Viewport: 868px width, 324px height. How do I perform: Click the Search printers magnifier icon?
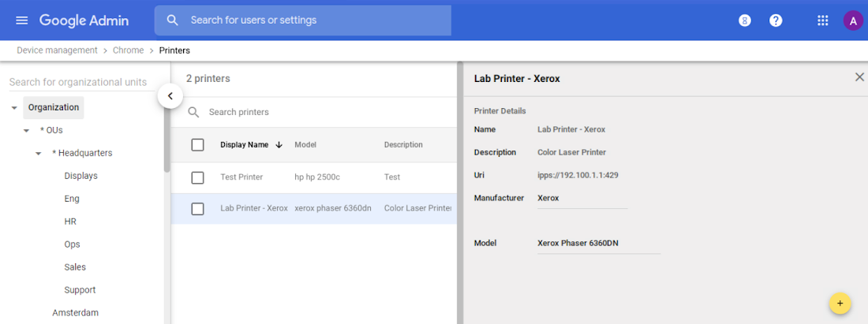tap(193, 112)
